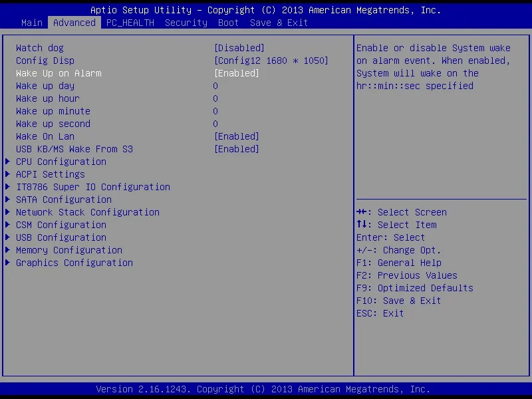This screenshot has height=399, width=532.
Task: Select the Wake up minute value field
Action: 215,111
